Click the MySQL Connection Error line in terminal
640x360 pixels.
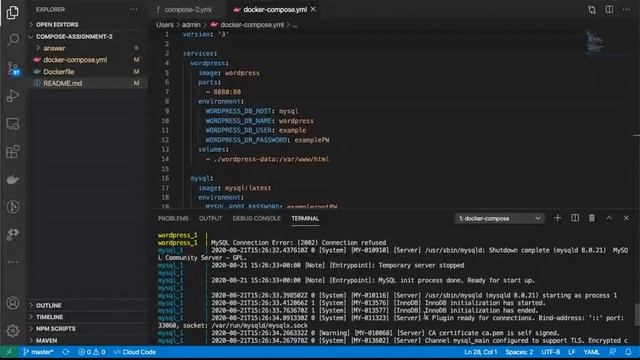coord(298,243)
